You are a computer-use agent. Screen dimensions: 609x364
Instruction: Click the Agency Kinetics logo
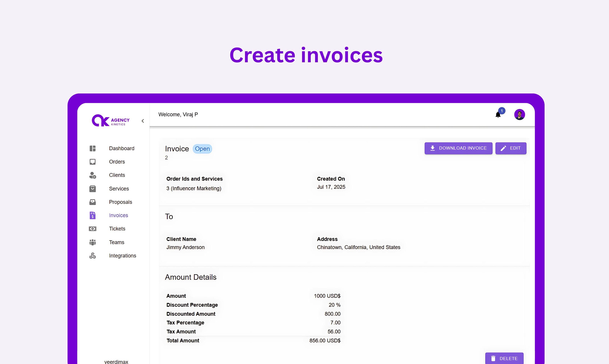click(x=110, y=121)
